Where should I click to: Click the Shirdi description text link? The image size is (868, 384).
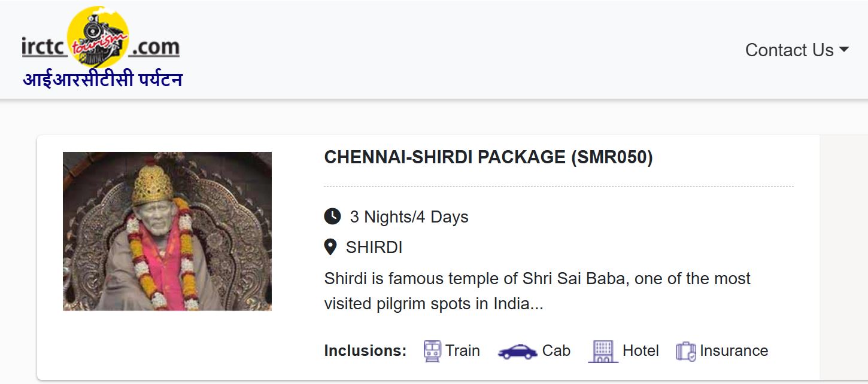click(x=537, y=291)
